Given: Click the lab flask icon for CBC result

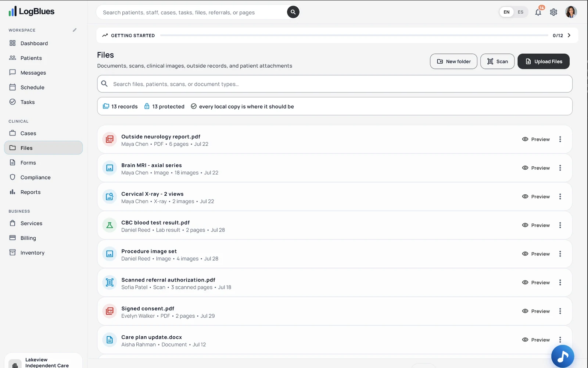Looking at the screenshot, I should point(110,225).
